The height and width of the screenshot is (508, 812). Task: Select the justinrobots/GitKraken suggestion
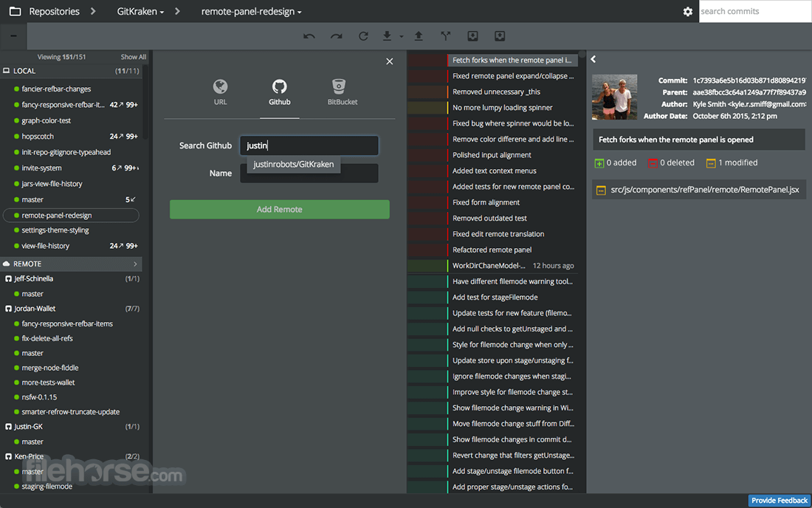[x=294, y=164]
